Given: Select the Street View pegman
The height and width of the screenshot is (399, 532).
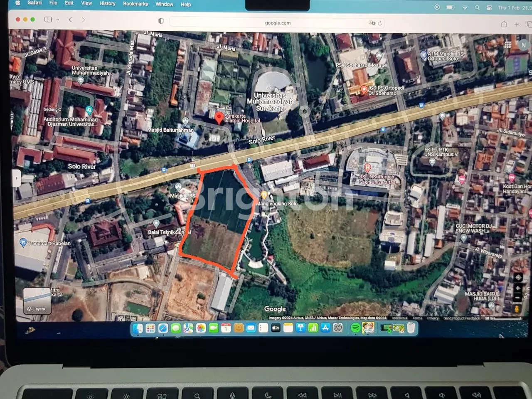Looking at the screenshot, I should click(x=517, y=309).
